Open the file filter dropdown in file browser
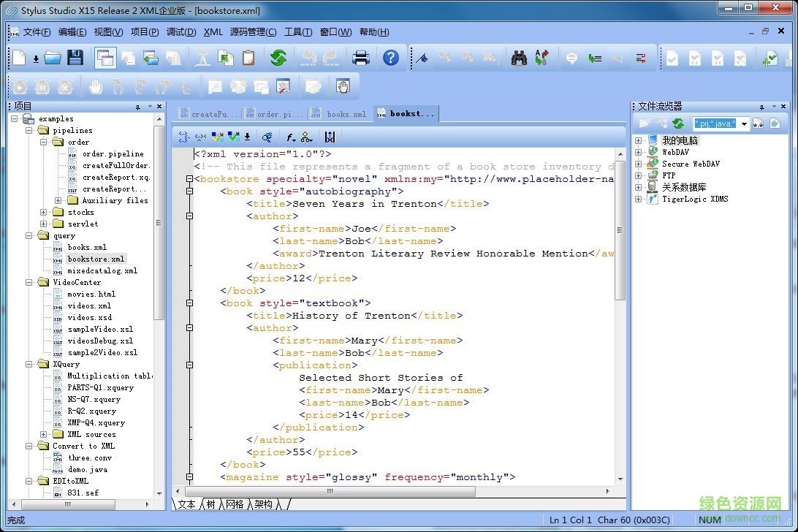The height and width of the screenshot is (532, 798). click(745, 123)
